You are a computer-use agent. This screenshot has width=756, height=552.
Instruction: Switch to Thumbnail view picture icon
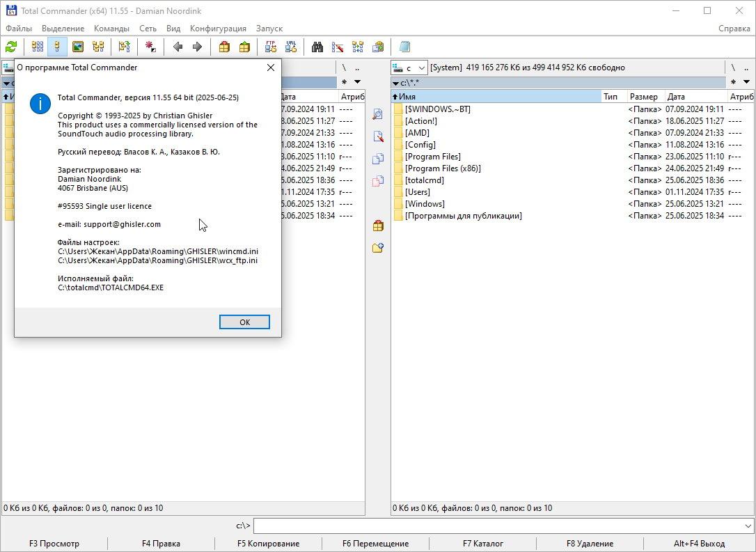(78, 47)
